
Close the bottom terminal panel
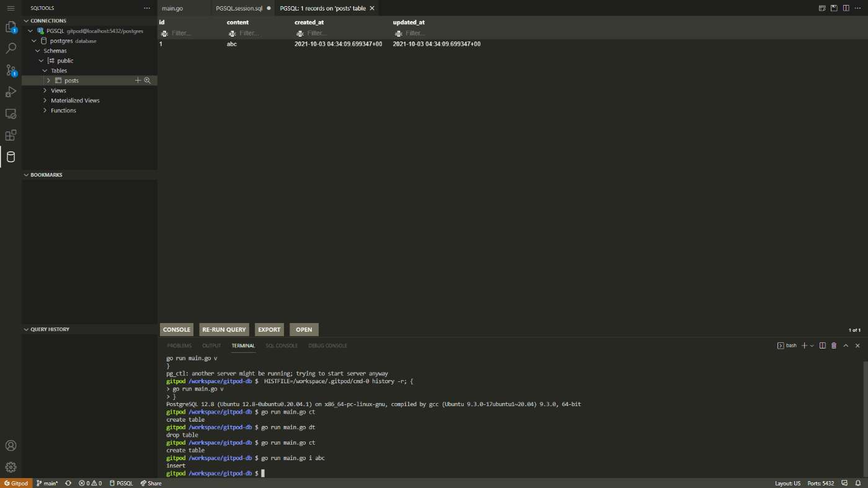[857, 345]
